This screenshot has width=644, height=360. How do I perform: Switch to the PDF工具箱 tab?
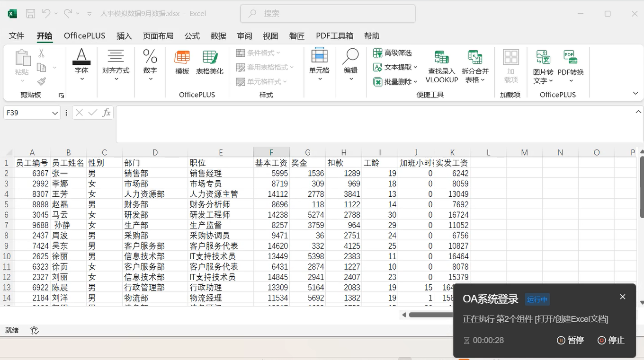click(x=335, y=36)
